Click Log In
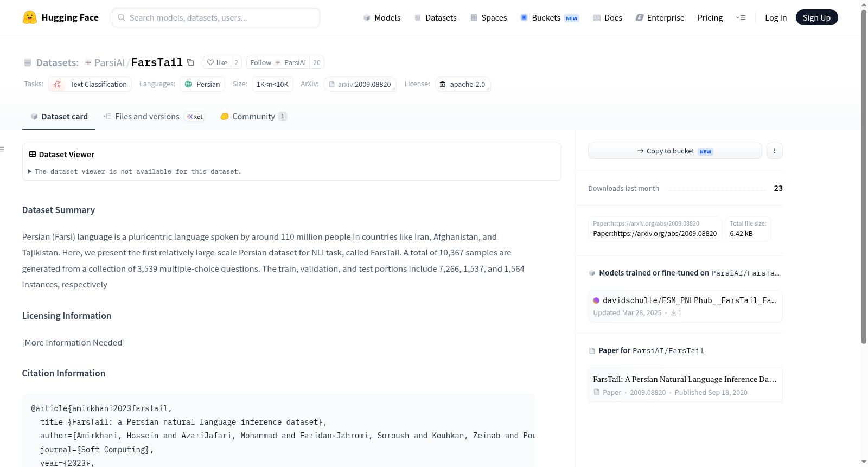Image resolution: width=868 pixels, height=467 pixels. pyautogui.click(x=776, y=17)
